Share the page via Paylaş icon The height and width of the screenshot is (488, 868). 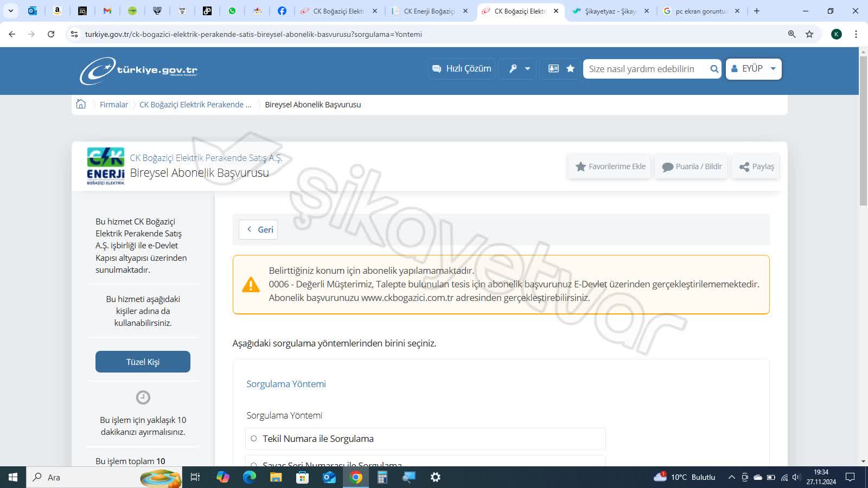pyautogui.click(x=755, y=166)
